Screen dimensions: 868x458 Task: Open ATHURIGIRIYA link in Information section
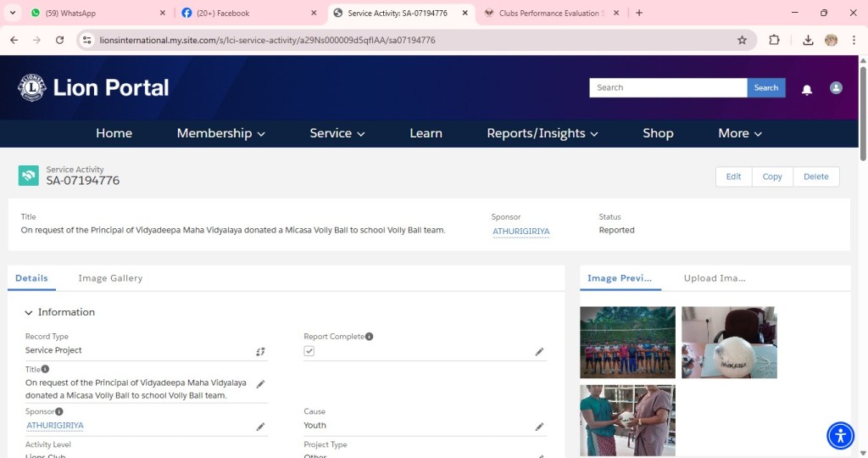point(55,425)
